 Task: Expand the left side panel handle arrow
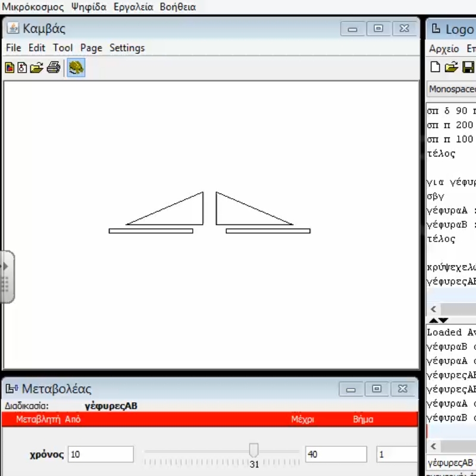tap(5, 267)
